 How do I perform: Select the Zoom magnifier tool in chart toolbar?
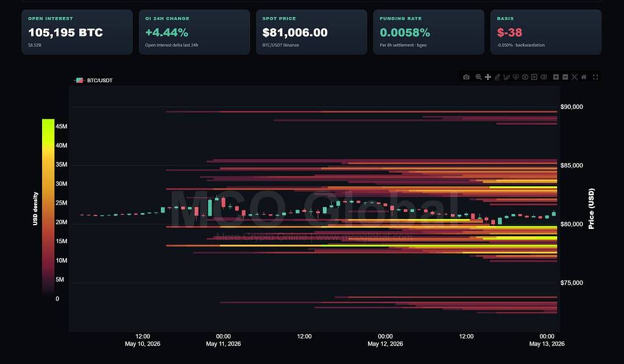coord(478,77)
